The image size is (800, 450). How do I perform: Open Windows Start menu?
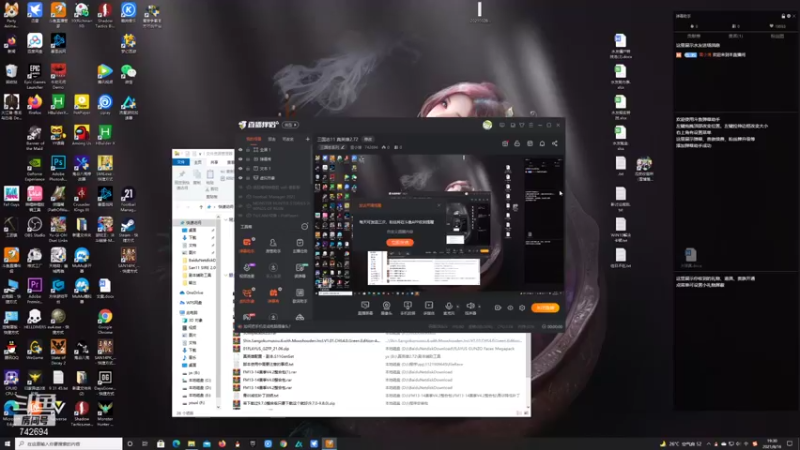click(7, 444)
